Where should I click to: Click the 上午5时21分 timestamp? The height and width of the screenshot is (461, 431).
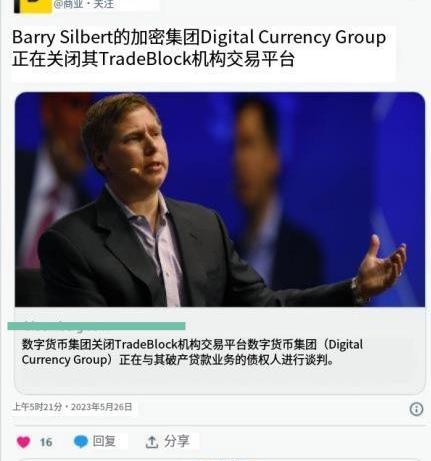(x=37, y=407)
